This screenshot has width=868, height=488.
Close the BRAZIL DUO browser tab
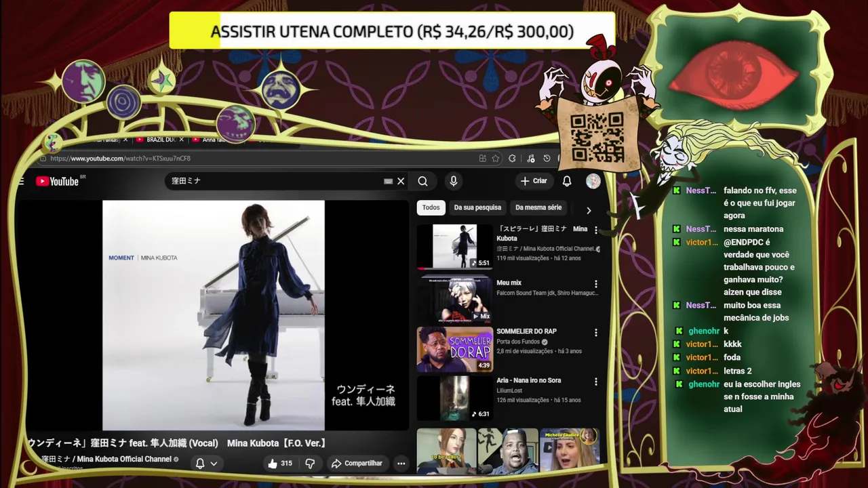coord(181,140)
